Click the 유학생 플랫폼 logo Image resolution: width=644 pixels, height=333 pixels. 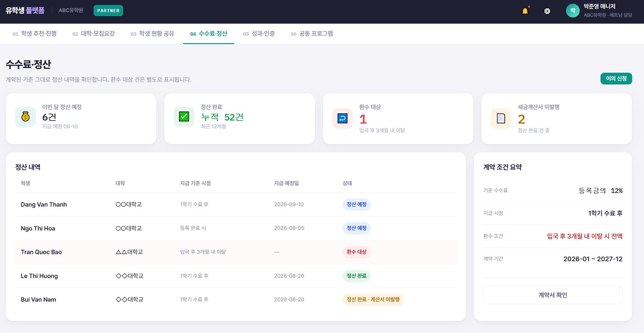[25, 10]
